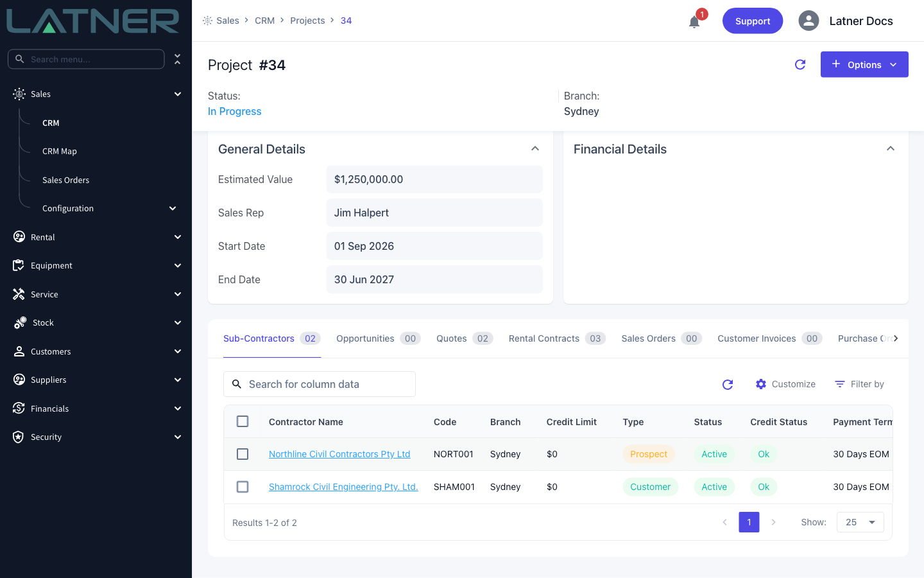Switch to the Quotes tab
Viewport: 924px width, 578px height.
click(465, 338)
